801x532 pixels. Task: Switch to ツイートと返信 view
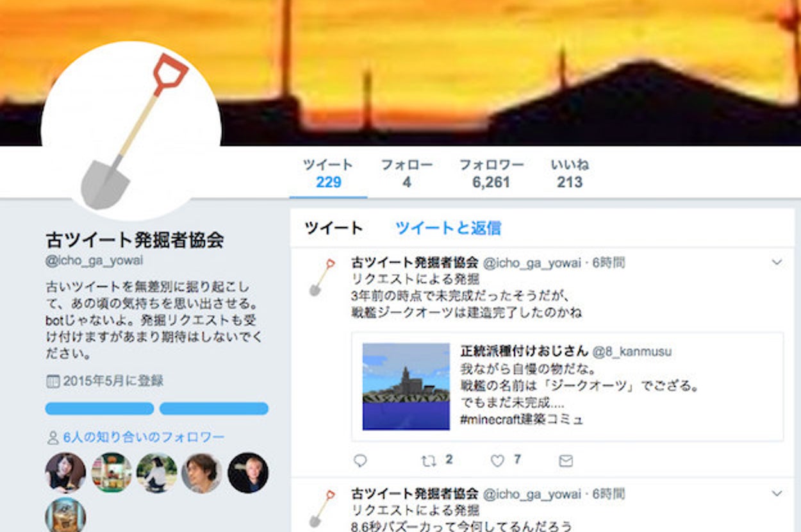(x=448, y=228)
